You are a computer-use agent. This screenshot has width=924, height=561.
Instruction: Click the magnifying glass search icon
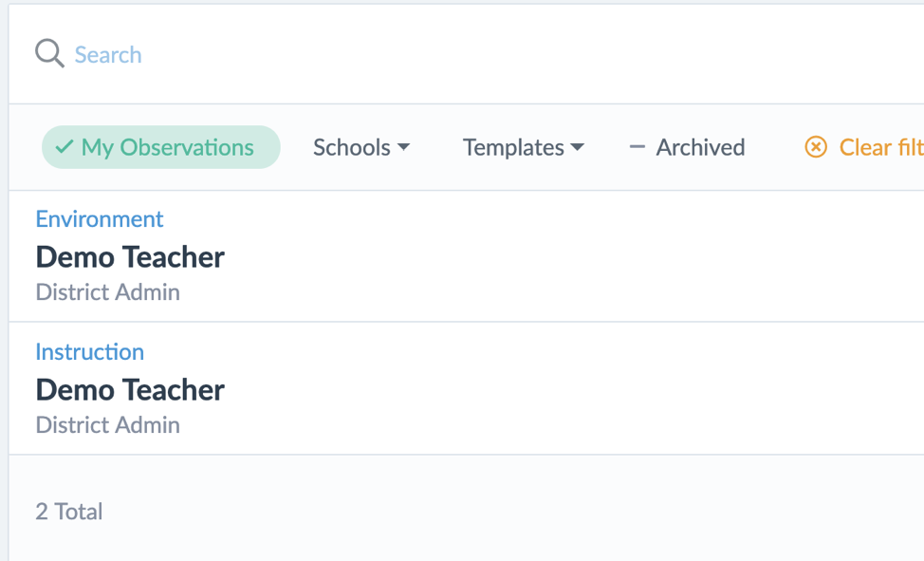pyautogui.click(x=49, y=53)
